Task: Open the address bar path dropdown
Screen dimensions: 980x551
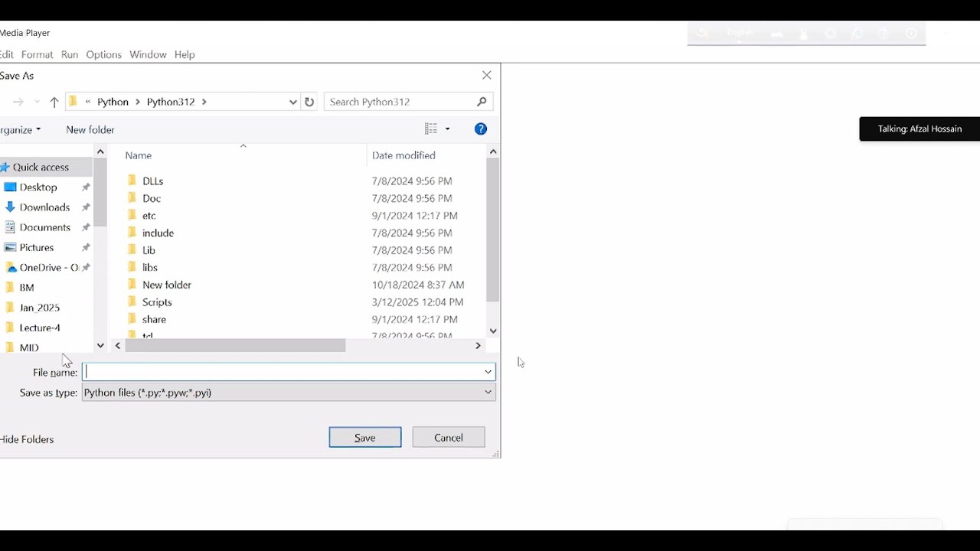Action: coord(292,102)
